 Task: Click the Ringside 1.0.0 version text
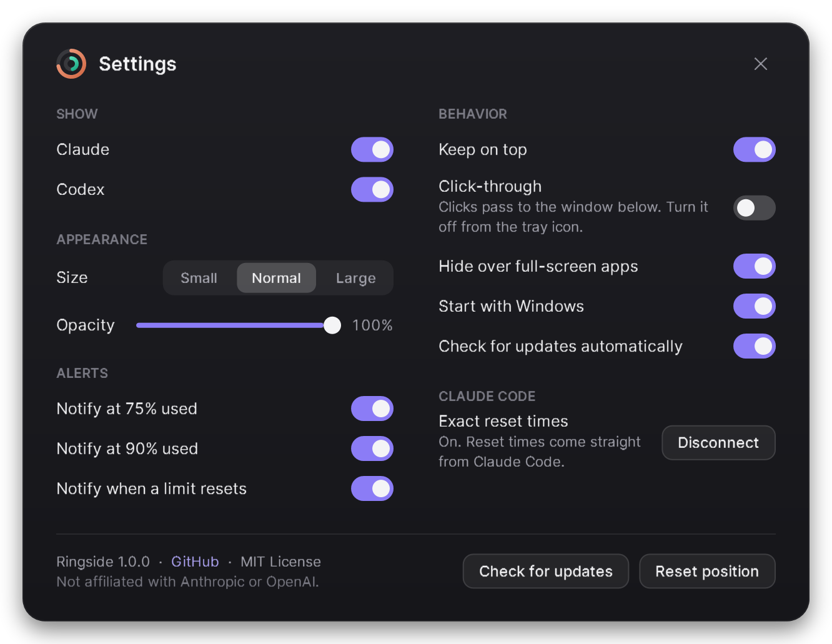[x=103, y=562]
